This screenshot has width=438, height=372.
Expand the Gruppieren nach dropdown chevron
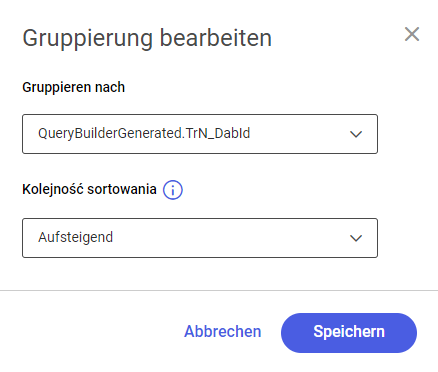pos(356,134)
